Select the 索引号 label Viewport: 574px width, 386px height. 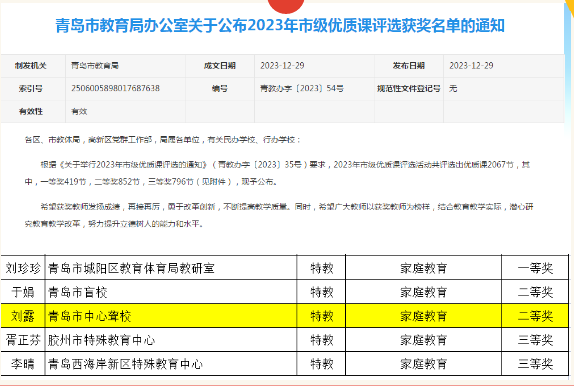point(31,89)
